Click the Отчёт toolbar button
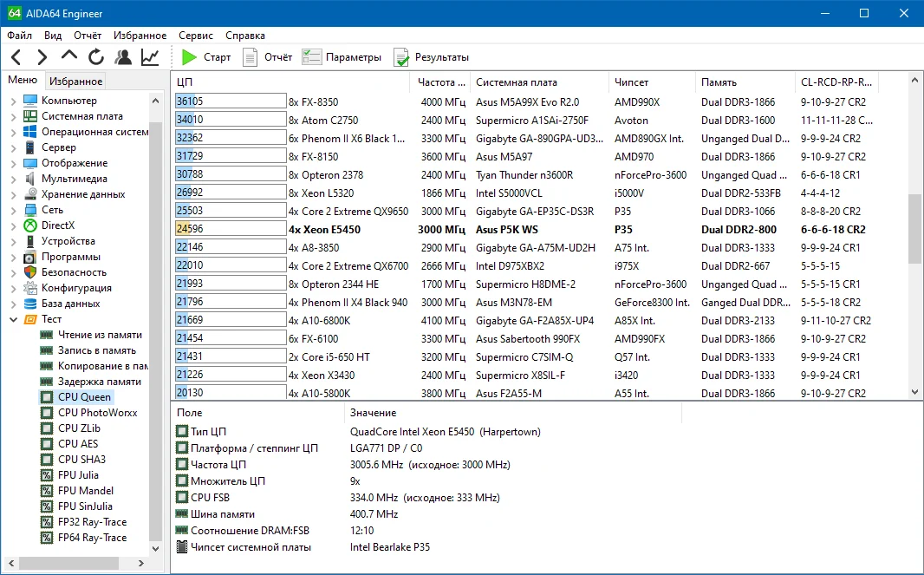Viewport: 924px width, 575px height. 268,57
